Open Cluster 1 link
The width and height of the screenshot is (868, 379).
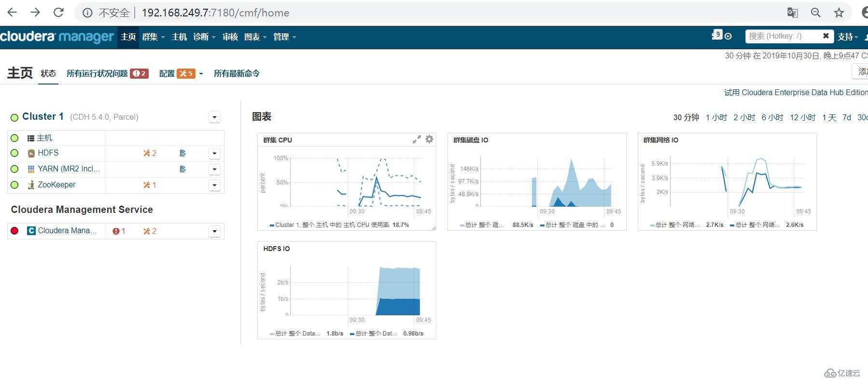(43, 116)
